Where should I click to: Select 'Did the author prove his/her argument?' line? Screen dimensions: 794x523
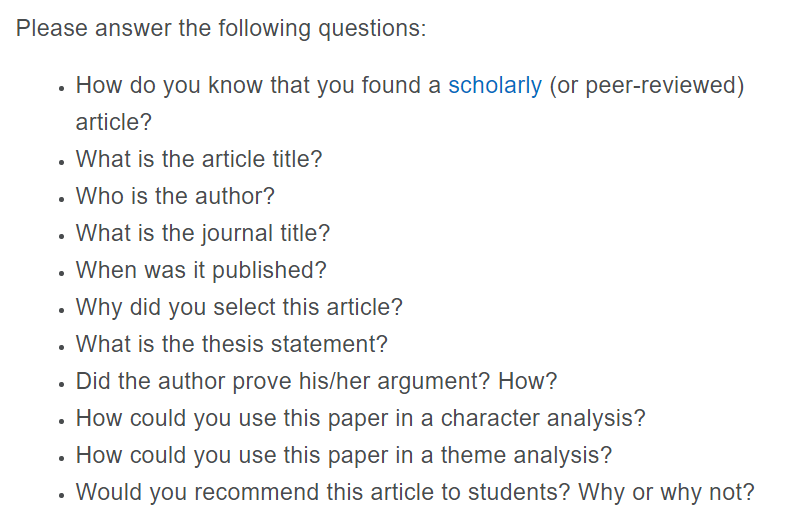point(316,381)
